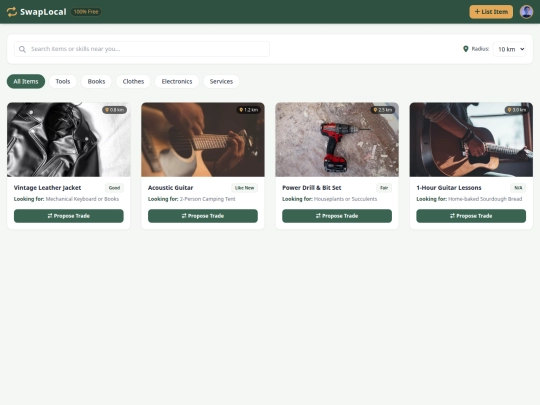Filter by Electronics category
The height and width of the screenshot is (405, 540).
click(x=177, y=82)
